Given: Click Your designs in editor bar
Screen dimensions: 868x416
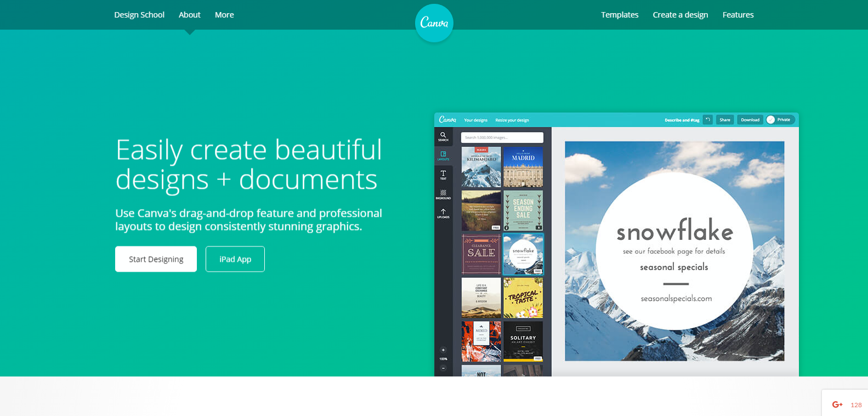Looking at the screenshot, I should (475, 120).
